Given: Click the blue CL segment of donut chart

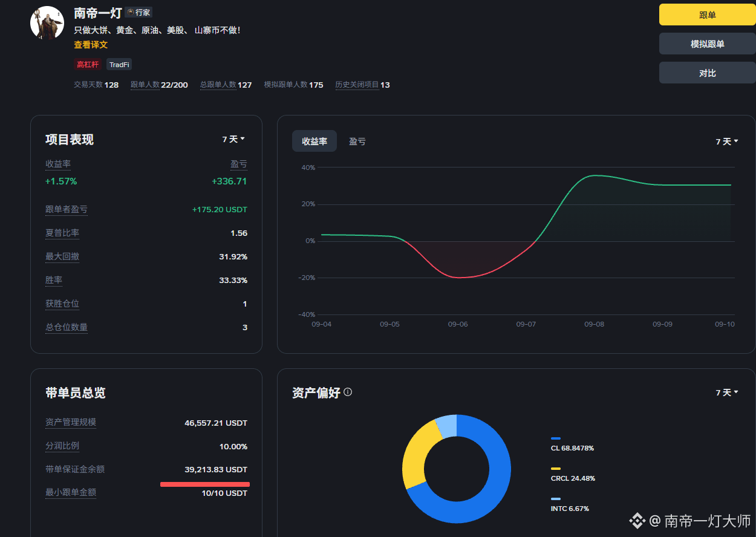Looking at the screenshot, I should (487, 490).
